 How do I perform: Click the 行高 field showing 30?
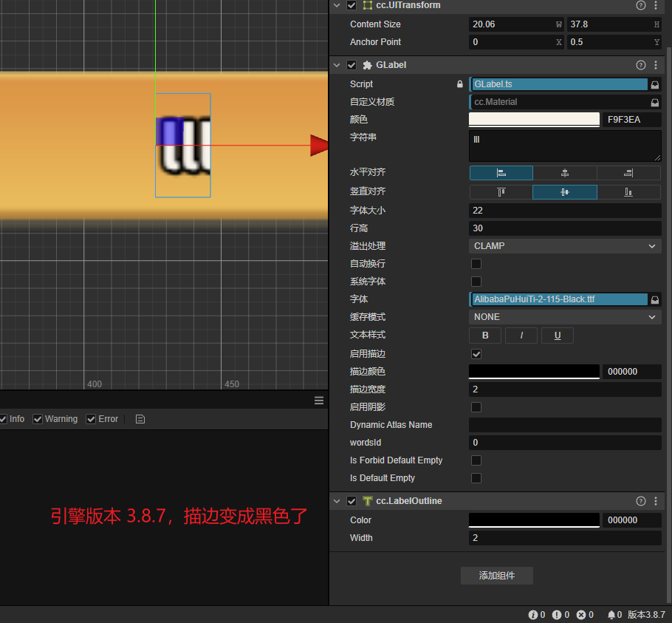(x=565, y=228)
